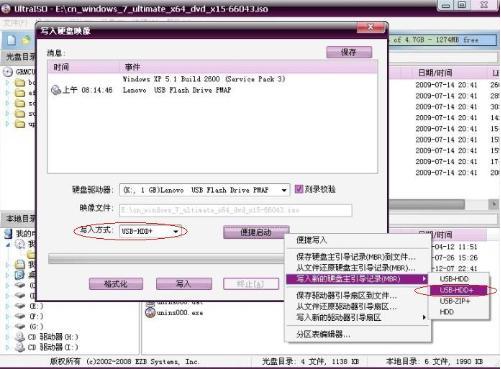
Task: Click the 'Windows XP 5.1 Build 2600' log line
Action: pyautogui.click(x=204, y=79)
